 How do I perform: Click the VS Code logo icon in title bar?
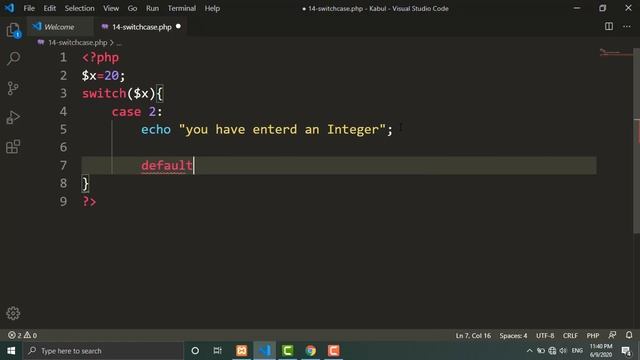[9, 8]
